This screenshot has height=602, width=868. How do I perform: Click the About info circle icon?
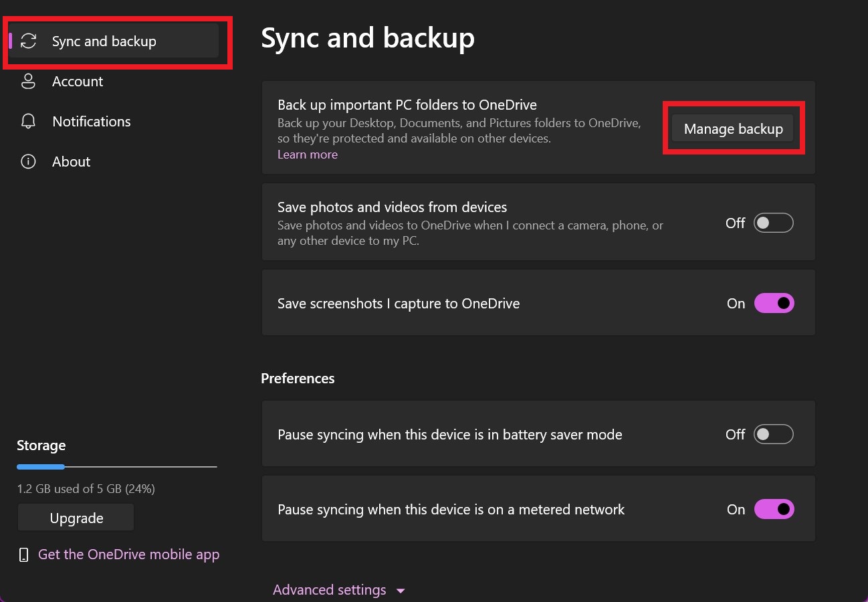click(28, 162)
